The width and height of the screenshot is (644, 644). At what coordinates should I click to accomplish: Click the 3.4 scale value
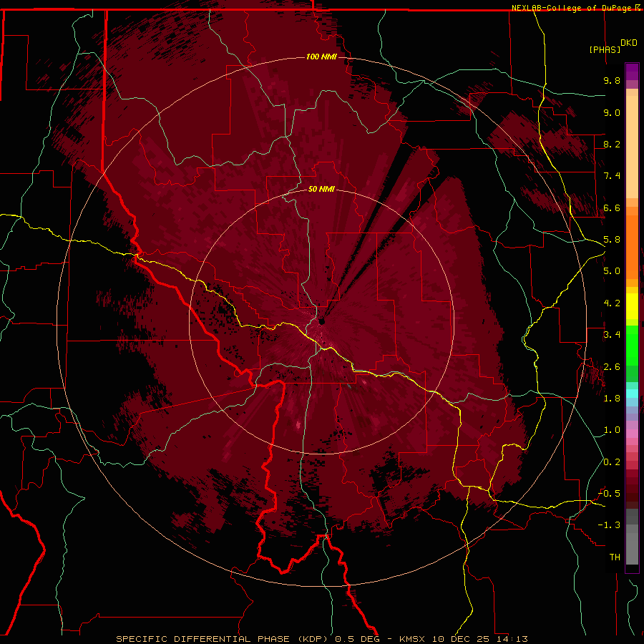click(612, 335)
